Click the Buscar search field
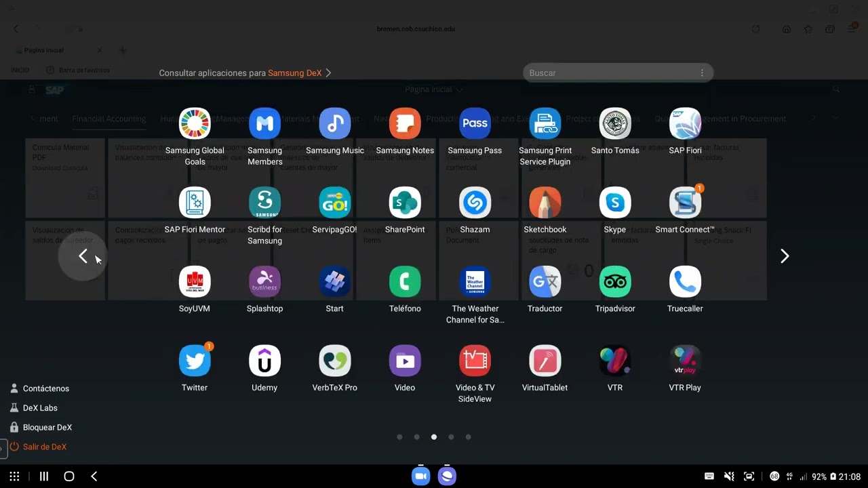The image size is (868, 488). coord(618,73)
